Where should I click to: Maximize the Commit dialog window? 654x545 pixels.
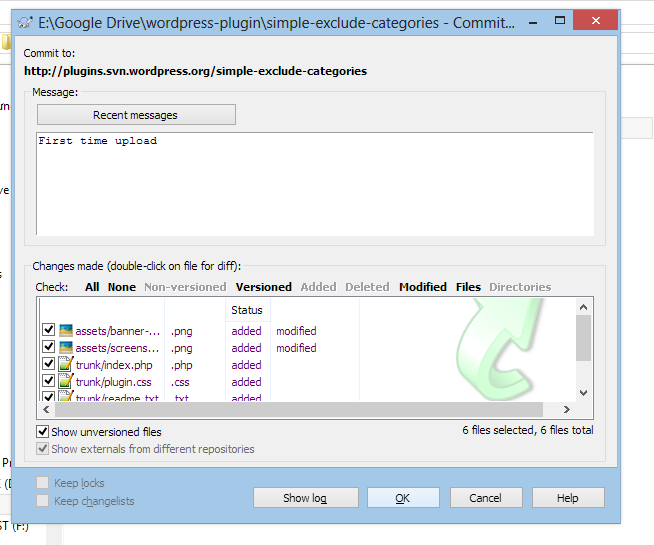(560, 20)
